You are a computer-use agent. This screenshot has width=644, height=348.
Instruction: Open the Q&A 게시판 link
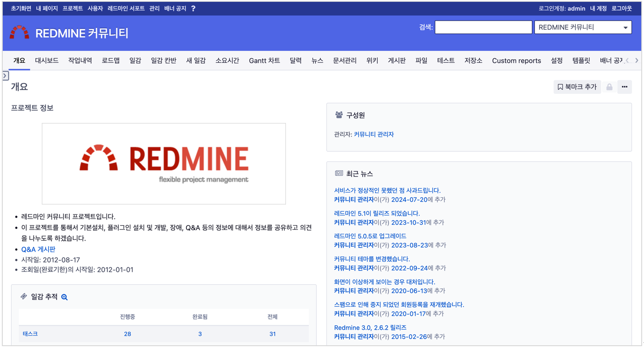tap(38, 249)
